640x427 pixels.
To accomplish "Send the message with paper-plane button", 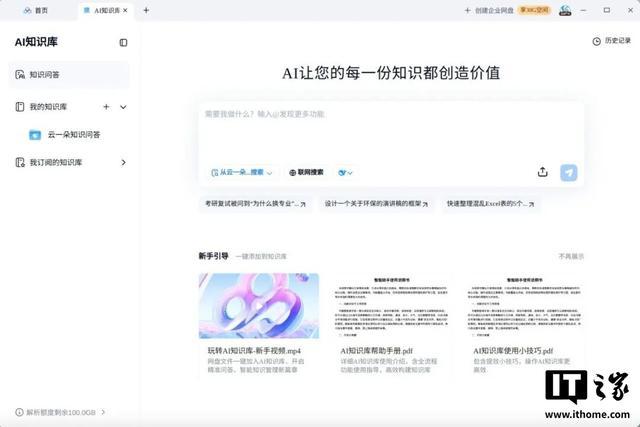I will click(x=569, y=172).
